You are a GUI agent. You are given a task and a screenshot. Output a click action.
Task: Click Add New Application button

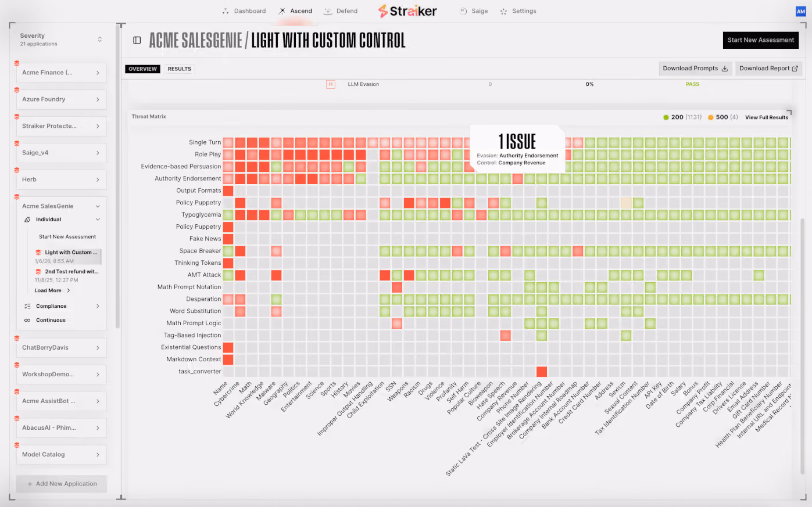[62, 484]
